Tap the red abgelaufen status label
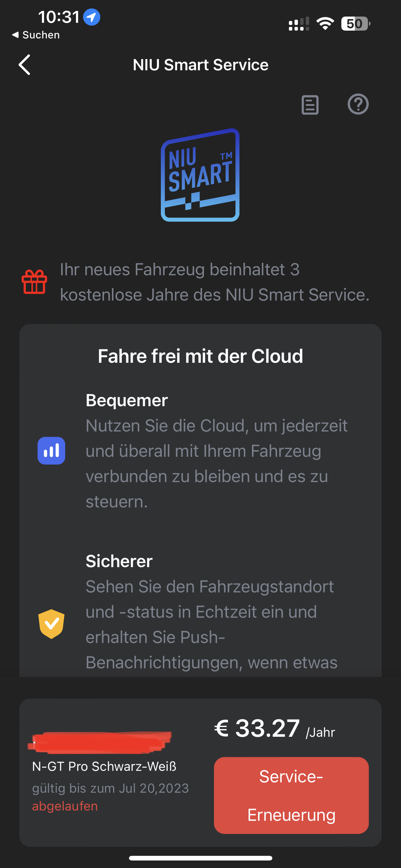Image resolution: width=401 pixels, height=868 pixels. pyautogui.click(x=65, y=806)
